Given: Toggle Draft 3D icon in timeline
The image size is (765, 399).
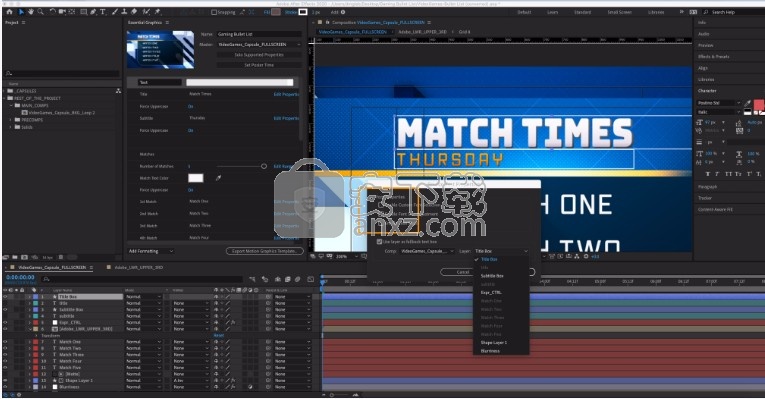Looking at the screenshot, I should [265, 279].
